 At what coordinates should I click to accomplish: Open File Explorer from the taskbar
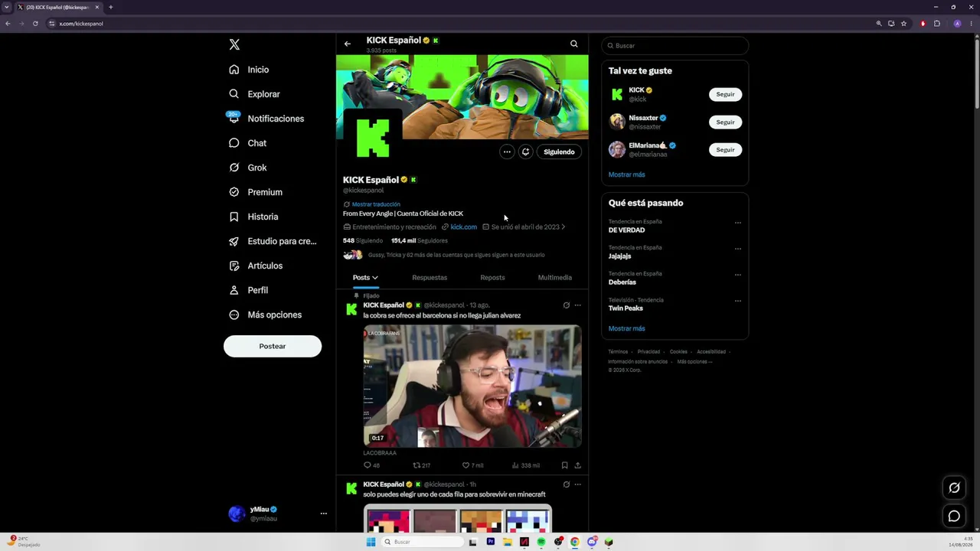point(508,542)
